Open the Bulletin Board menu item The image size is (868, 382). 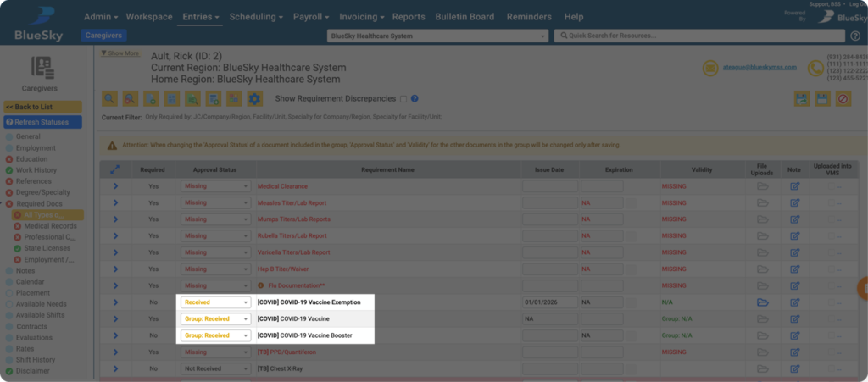[465, 17]
